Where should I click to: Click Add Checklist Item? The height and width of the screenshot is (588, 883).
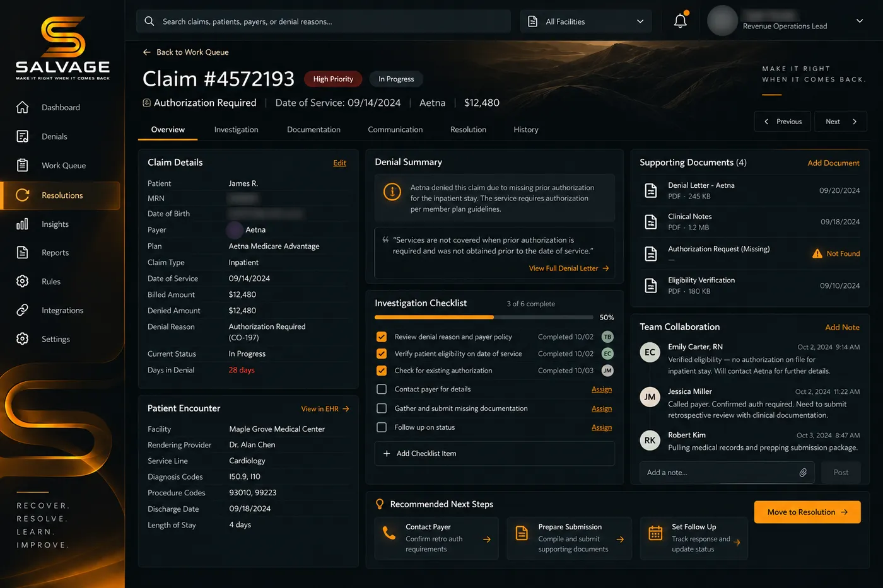coord(494,454)
